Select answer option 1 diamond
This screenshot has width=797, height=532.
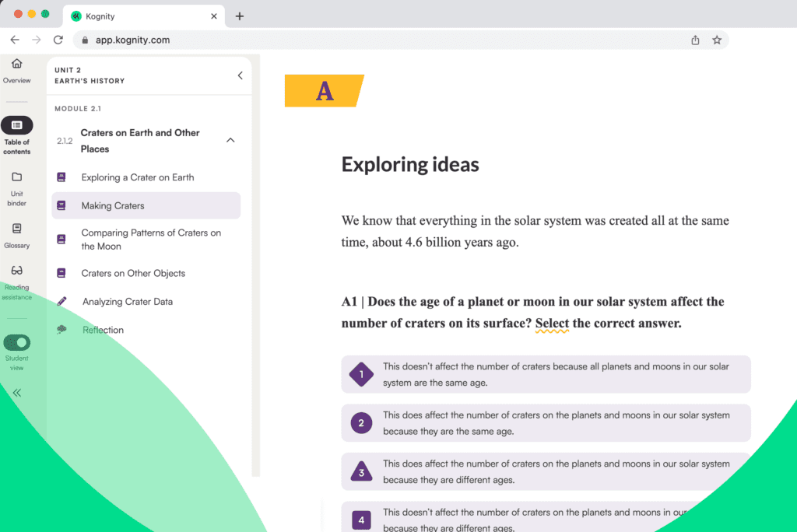click(x=361, y=375)
